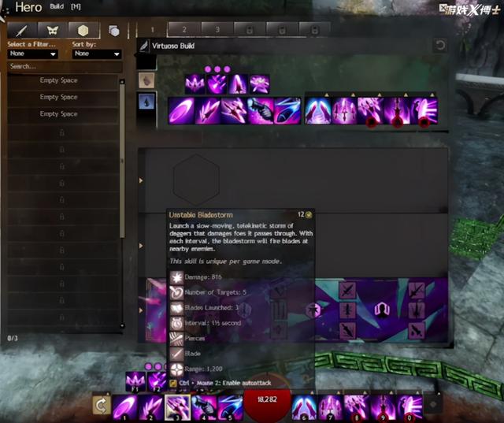Image resolution: width=504 pixels, height=423 pixels.
Task: Expand the first specialization line arrow
Action: pyautogui.click(x=141, y=180)
